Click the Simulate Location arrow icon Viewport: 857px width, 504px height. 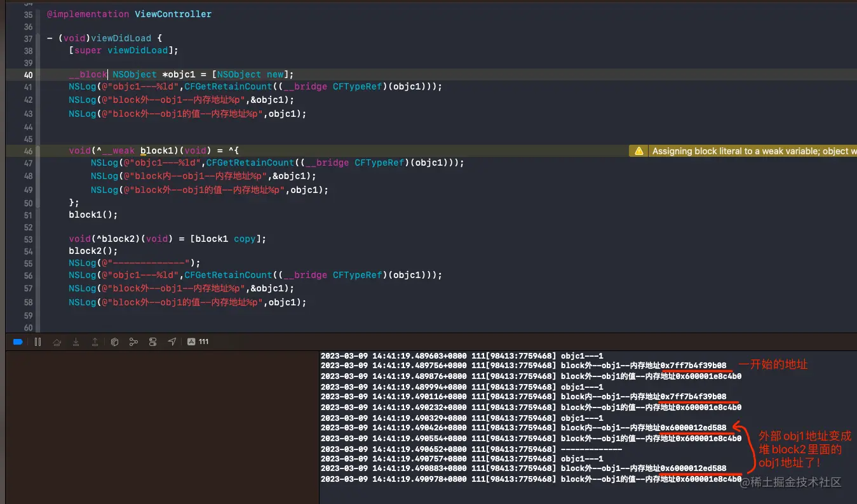point(172,342)
